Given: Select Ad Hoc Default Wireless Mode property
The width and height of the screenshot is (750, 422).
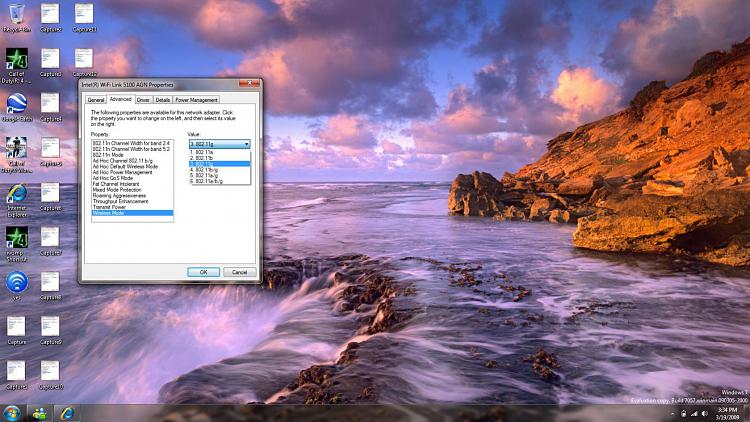Looking at the screenshot, I should (x=132, y=167).
